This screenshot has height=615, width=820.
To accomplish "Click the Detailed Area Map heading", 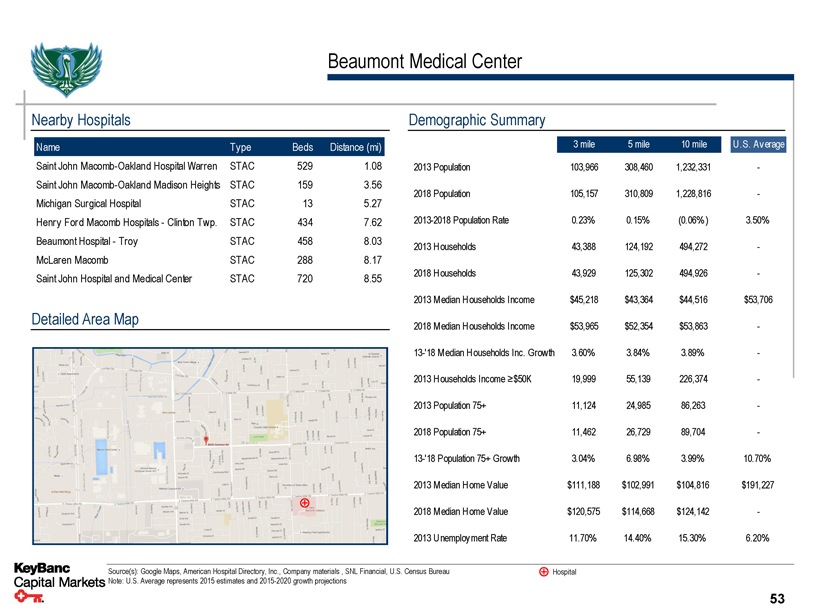I will 85,319.
